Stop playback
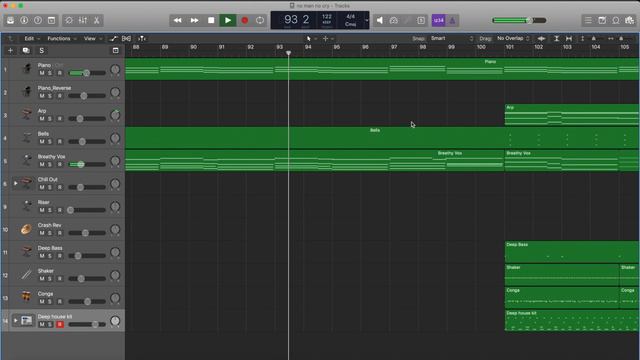The width and height of the screenshot is (640, 360). tap(211, 20)
